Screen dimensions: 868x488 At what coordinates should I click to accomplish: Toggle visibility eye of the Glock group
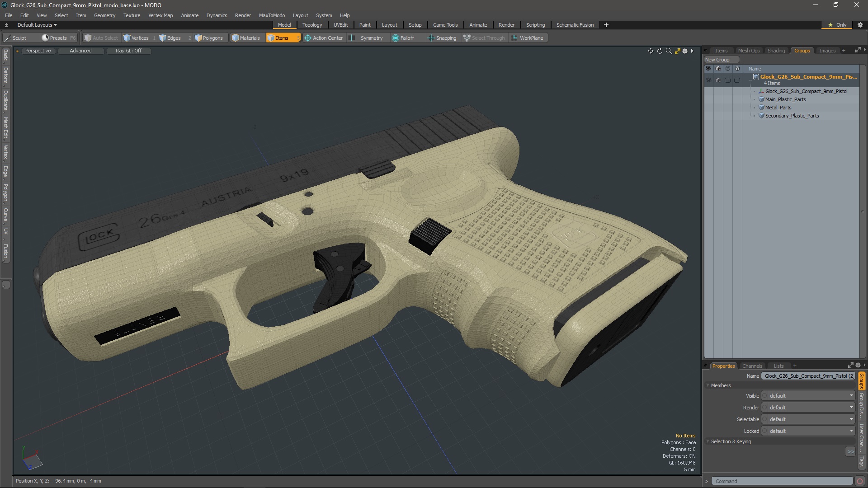[x=708, y=80]
